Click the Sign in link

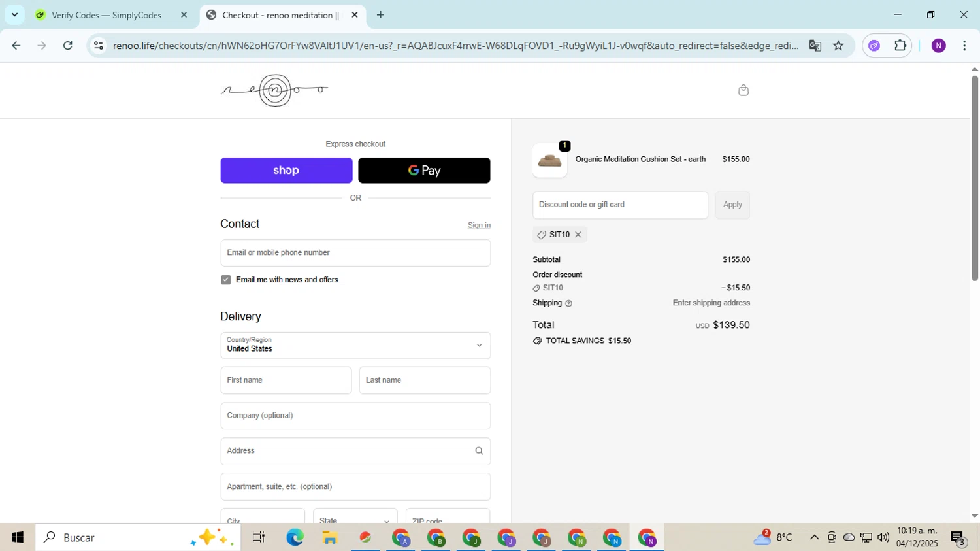tap(479, 225)
